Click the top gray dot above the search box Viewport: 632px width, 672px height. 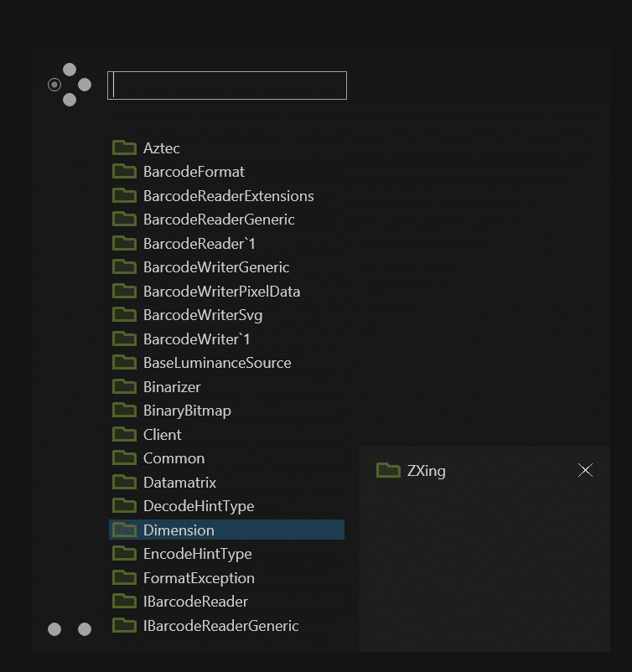[70, 70]
